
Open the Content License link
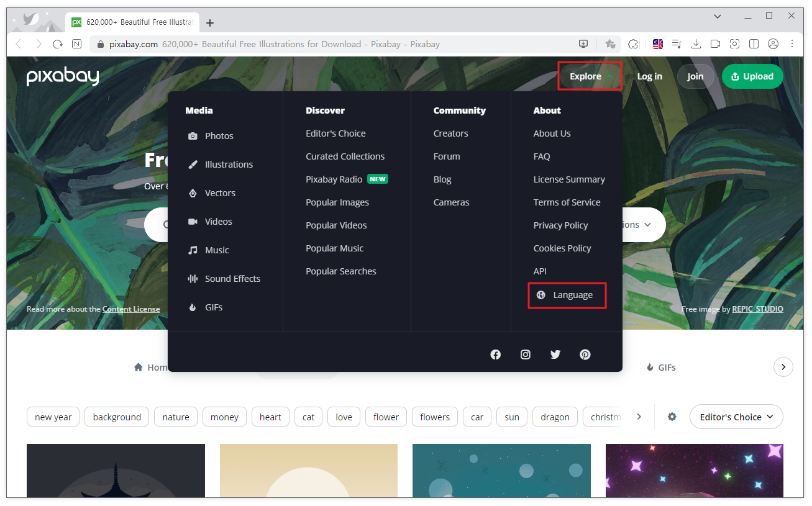point(131,309)
